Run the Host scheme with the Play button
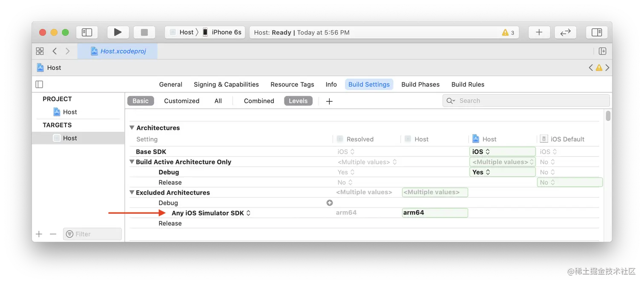The height and width of the screenshot is (284, 644). pyautogui.click(x=118, y=32)
